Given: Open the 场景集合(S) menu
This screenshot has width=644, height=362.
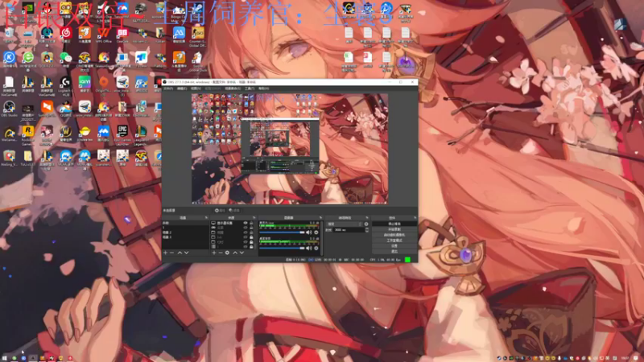Looking at the screenshot, I should (233, 88).
